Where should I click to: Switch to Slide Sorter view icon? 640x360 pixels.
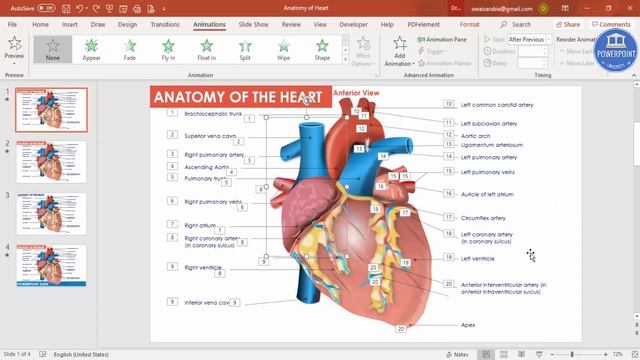[x=504, y=355]
